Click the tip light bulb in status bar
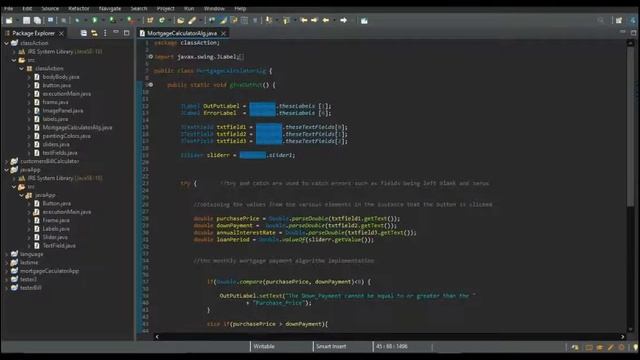Image resolution: width=640 pixels, height=360 pixels. (x=636, y=347)
